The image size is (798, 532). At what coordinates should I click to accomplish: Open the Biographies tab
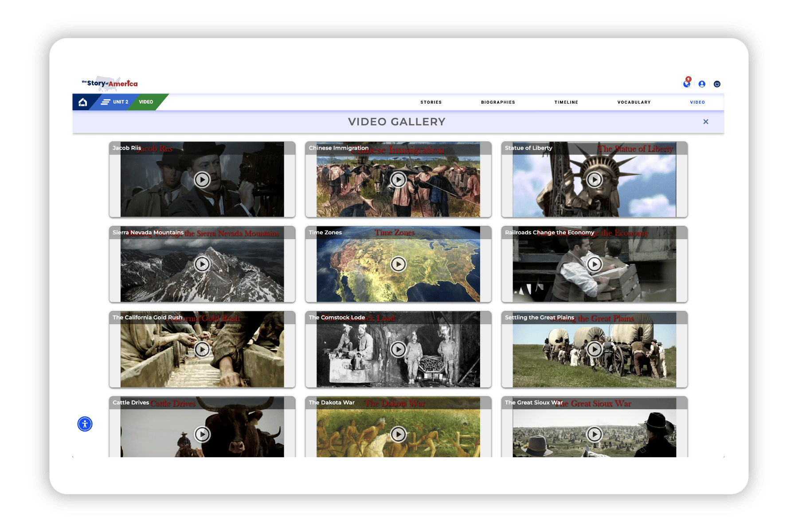pyautogui.click(x=498, y=102)
